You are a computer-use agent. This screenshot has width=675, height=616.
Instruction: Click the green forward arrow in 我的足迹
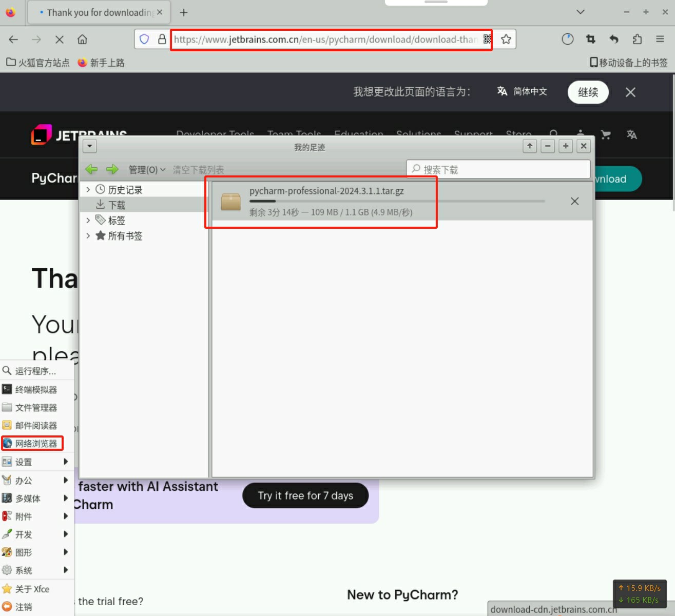pyautogui.click(x=112, y=169)
